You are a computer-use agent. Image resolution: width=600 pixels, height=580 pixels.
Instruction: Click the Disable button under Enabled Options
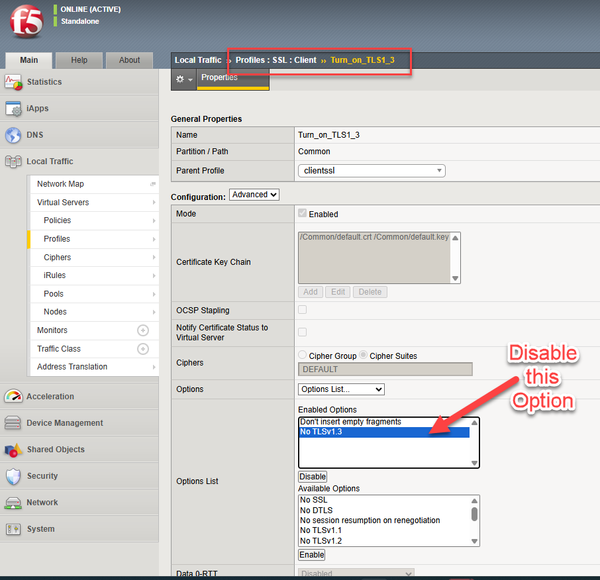click(312, 477)
